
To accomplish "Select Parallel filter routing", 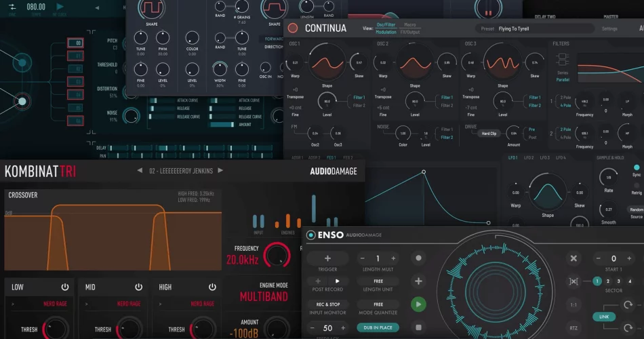I will coord(563,80).
